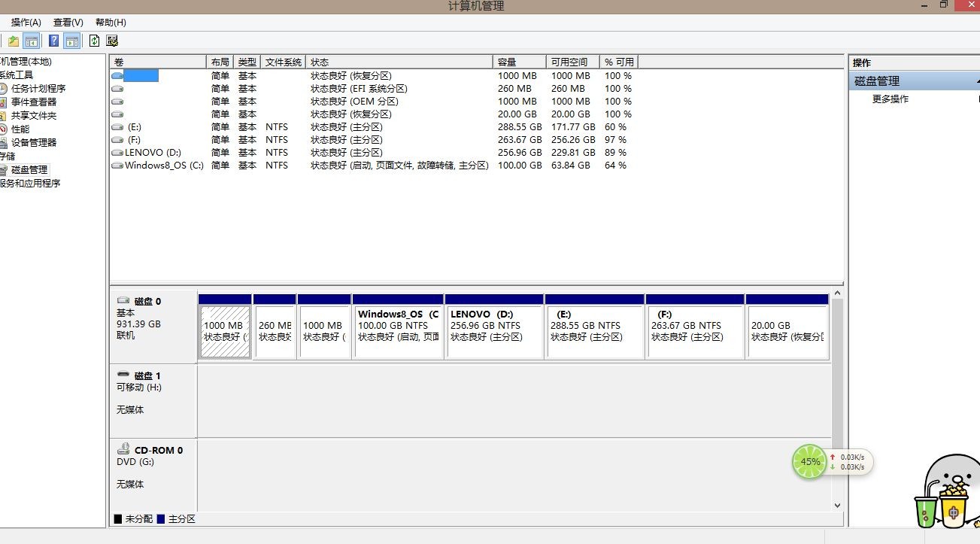
Task: Click the 磁盘 0 disk label header
Action: [153, 327]
